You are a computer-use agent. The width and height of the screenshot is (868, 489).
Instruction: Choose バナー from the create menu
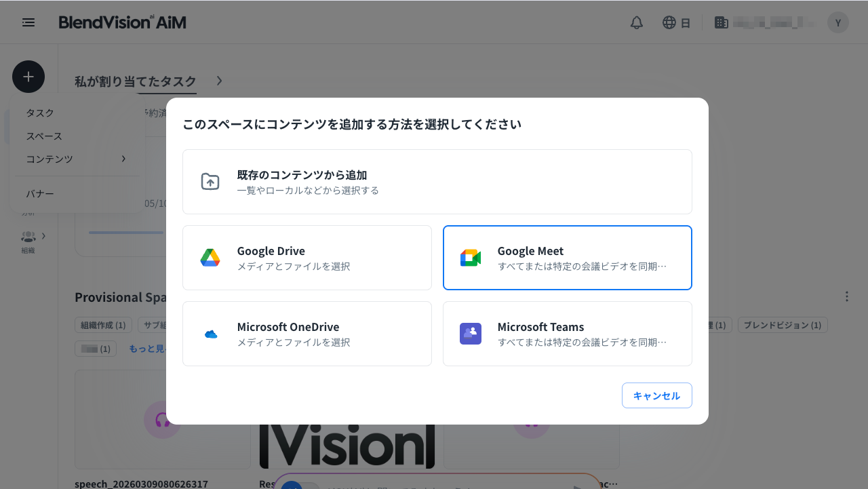pyautogui.click(x=77, y=194)
